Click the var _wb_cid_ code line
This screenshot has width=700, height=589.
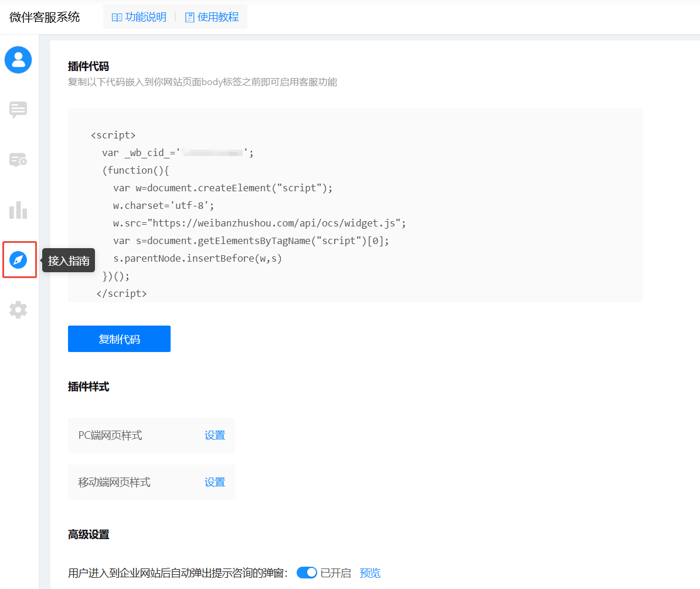178,153
